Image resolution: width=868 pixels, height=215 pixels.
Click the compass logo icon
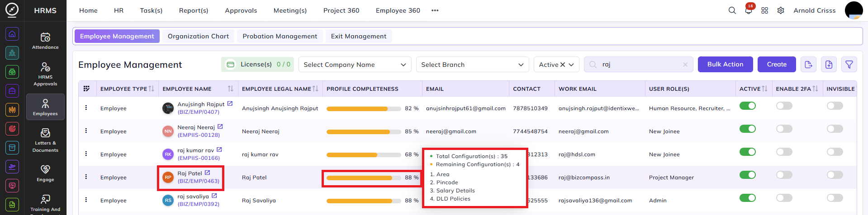[12, 10]
